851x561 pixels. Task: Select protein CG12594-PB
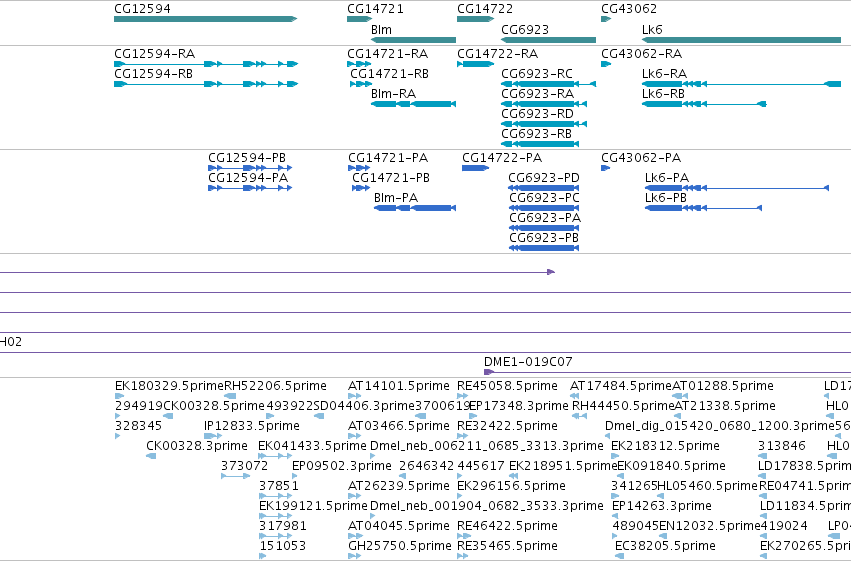(250, 168)
